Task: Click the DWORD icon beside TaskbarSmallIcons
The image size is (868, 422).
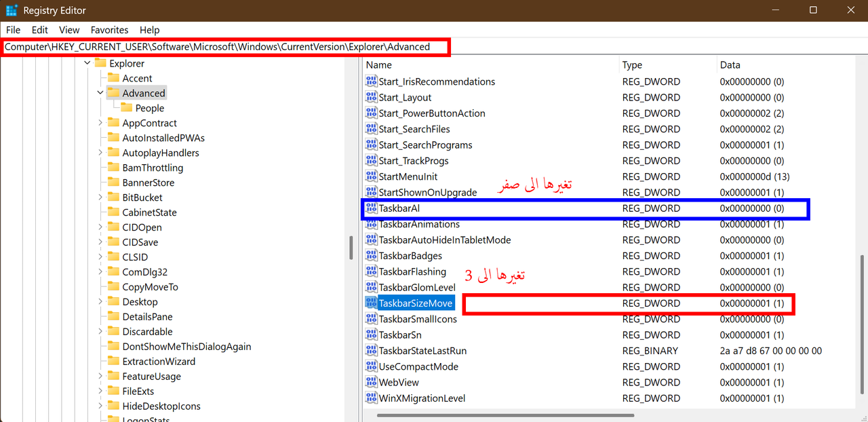Action: [x=371, y=319]
